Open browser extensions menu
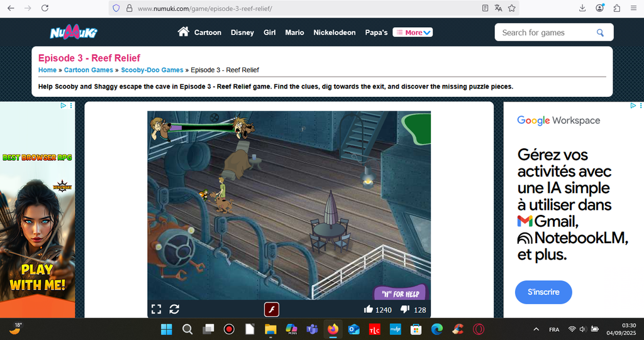 pyautogui.click(x=617, y=8)
